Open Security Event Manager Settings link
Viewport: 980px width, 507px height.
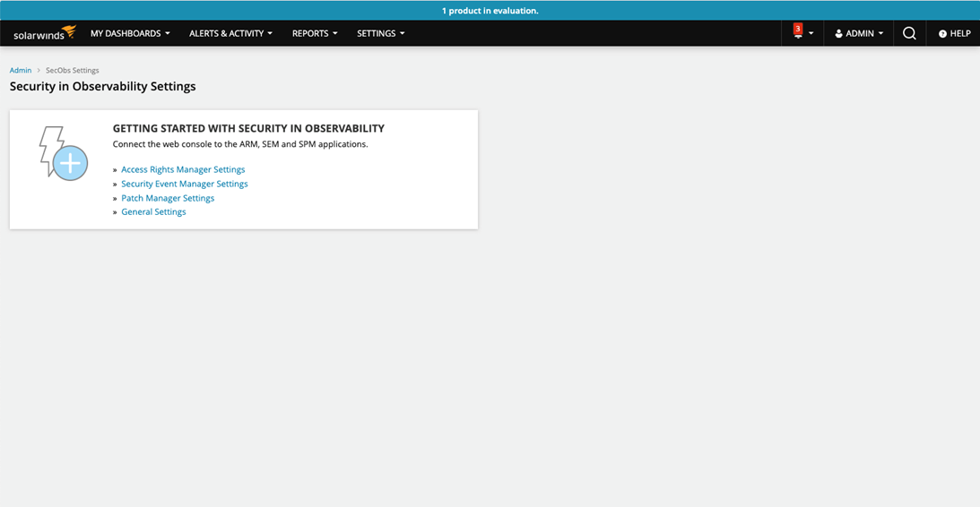[185, 184]
